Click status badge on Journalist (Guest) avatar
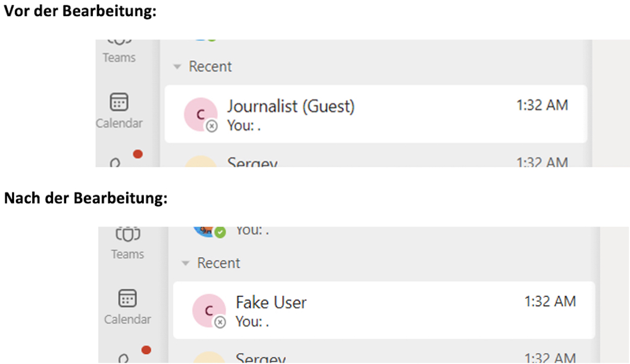 [212, 126]
